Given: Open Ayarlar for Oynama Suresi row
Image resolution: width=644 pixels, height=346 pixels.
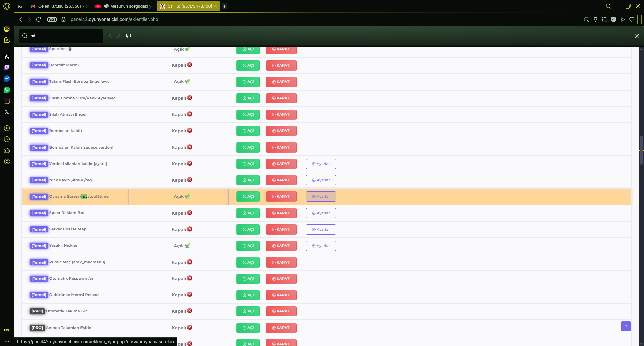Looking at the screenshot, I should [x=321, y=196].
